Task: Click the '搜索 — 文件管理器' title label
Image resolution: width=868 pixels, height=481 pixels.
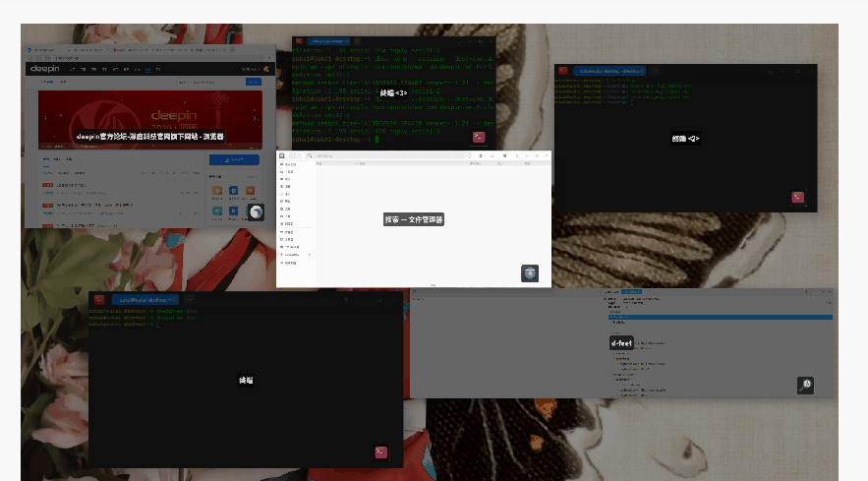Action: tap(414, 219)
